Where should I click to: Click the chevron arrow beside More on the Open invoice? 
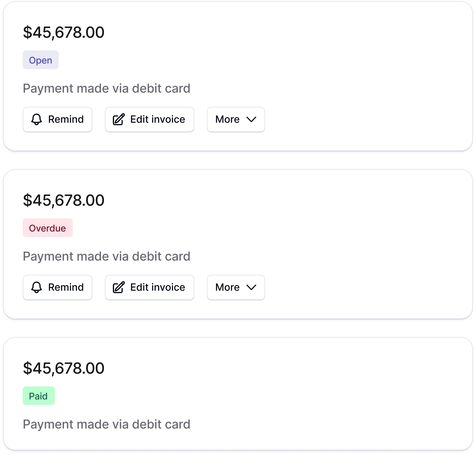point(251,119)
